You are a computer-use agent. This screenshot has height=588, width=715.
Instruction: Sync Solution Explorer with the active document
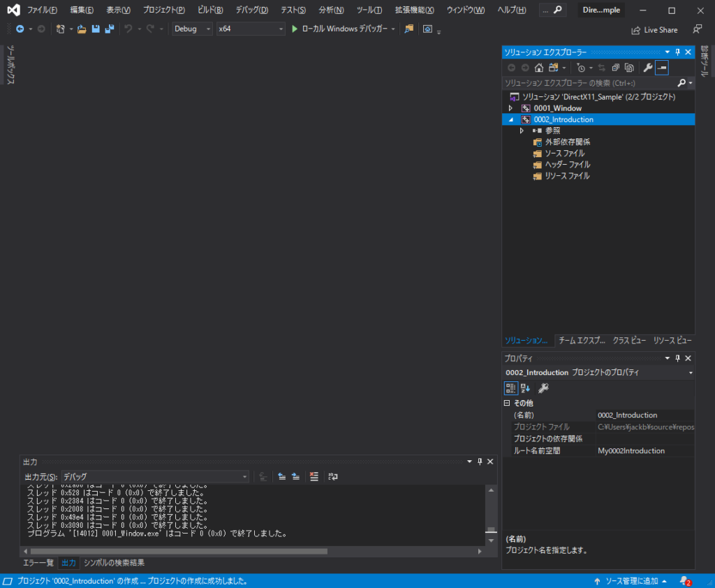[602, 67]
